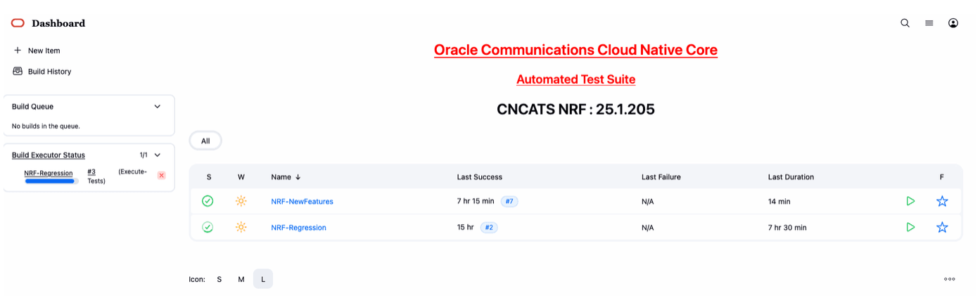Click the sunny weather icon for NRF-NewFeatures
The height and width of the screenshot is (296, 980).
pyautogui.click(x=241, y=201)
